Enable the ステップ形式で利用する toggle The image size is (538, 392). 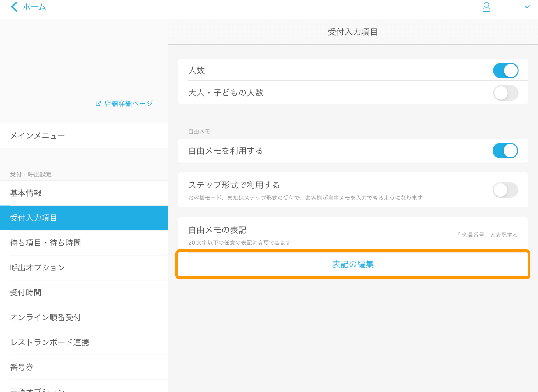tap(505, 190)
